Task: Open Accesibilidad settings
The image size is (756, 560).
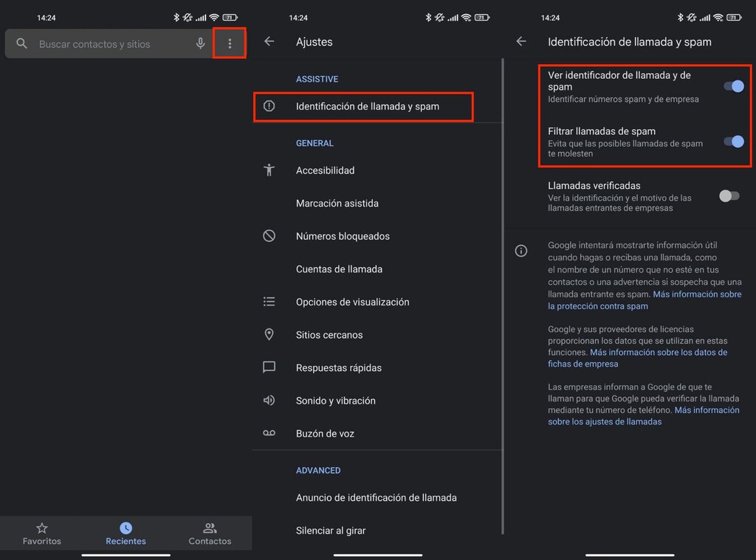Action: (x=377, y=170)
